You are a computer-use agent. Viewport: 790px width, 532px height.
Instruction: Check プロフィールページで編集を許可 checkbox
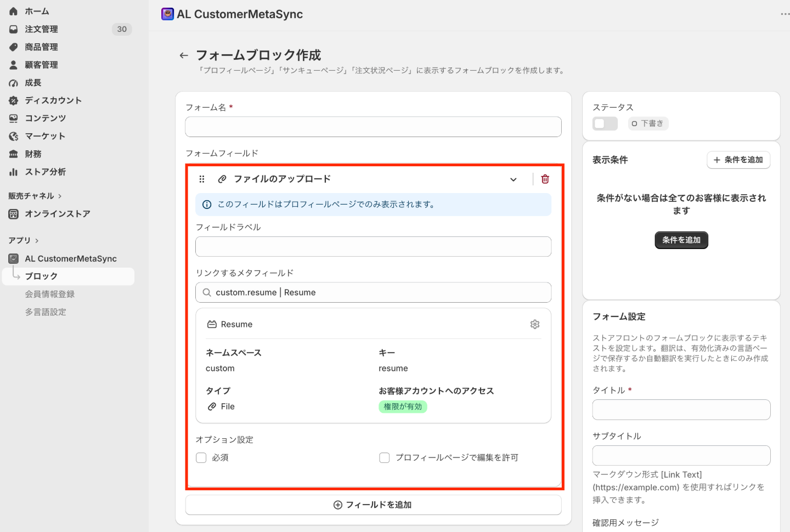pyautogui.click(x=385, y=458)
